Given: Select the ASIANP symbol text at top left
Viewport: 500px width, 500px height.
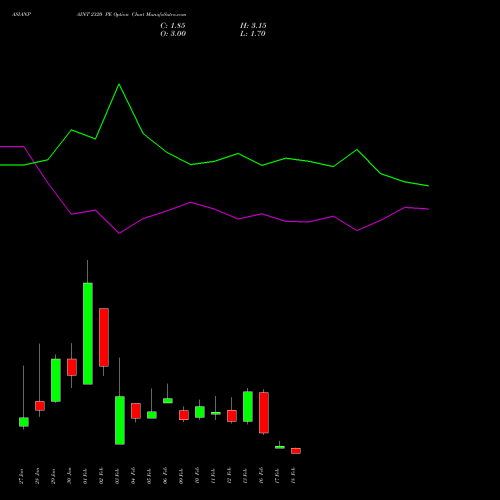Looking at the screenshot, I should [x=22, y=15].
